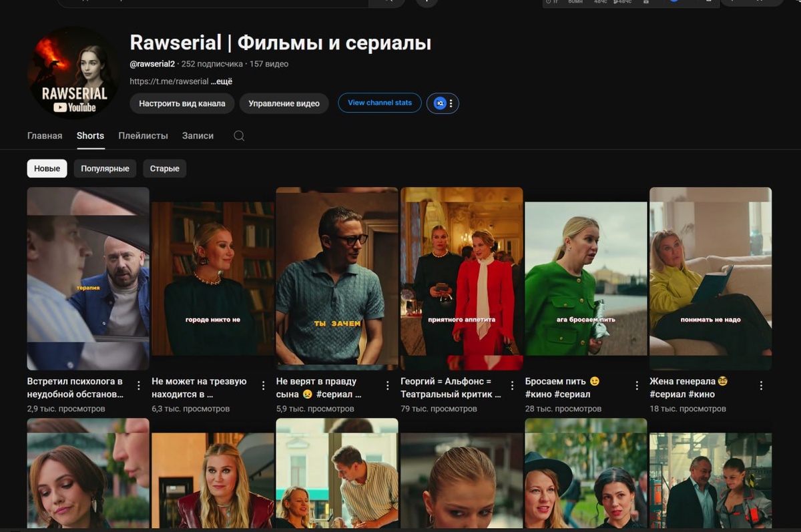Sort shorts by Популярные
801x532 pixels.
[x=105, y=168]
